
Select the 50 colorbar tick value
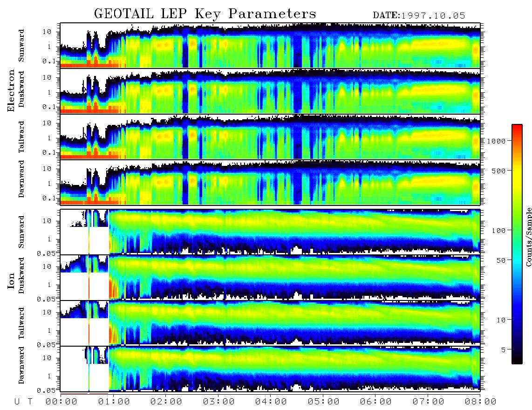[x=501, y=260]
